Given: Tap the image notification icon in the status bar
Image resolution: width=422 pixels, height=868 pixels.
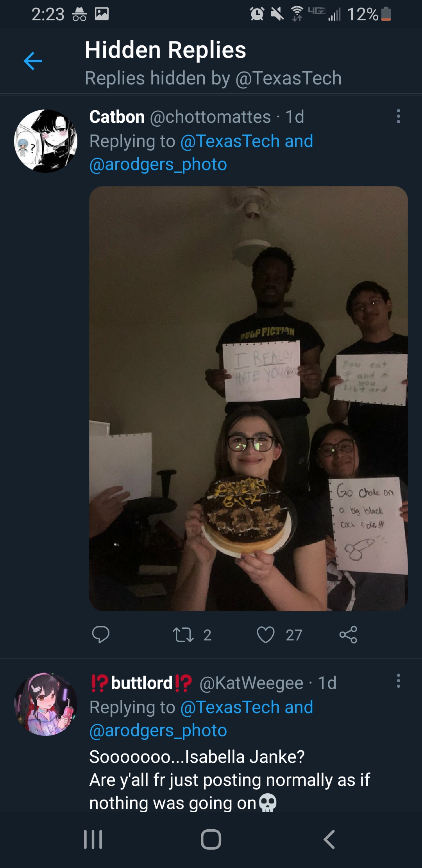Looking at the screenshot, I should [x=102, y=14].
